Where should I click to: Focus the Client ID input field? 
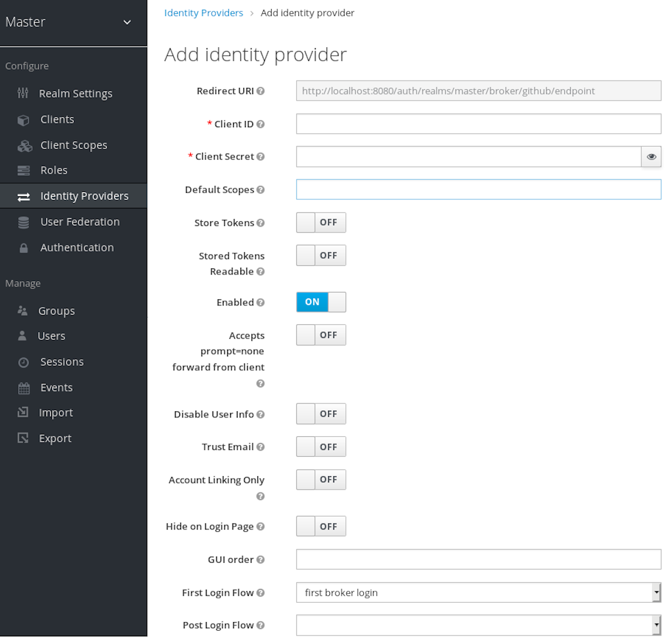(478, 124)
